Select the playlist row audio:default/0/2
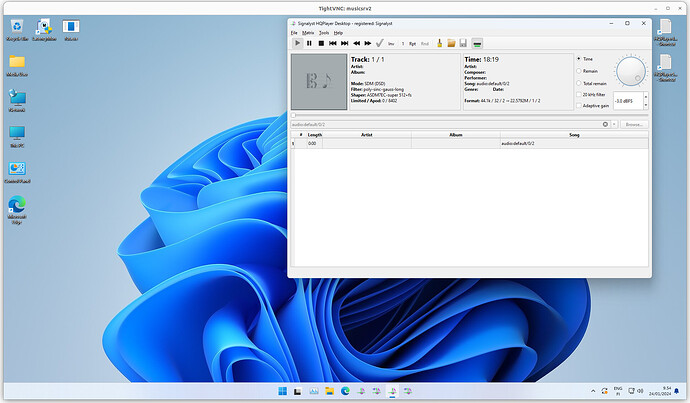690x403 pixels. [469, 143]
